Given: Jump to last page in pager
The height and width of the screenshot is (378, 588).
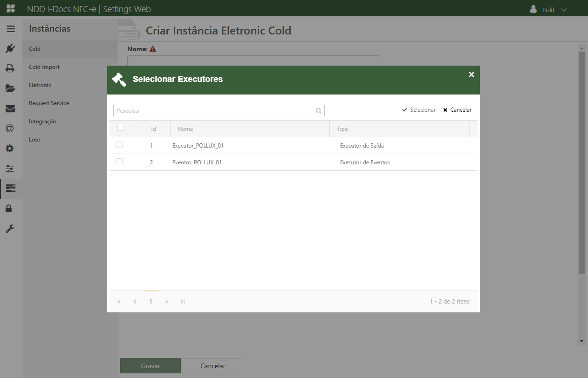Looking at the screenshot, I should click(183, 302).
